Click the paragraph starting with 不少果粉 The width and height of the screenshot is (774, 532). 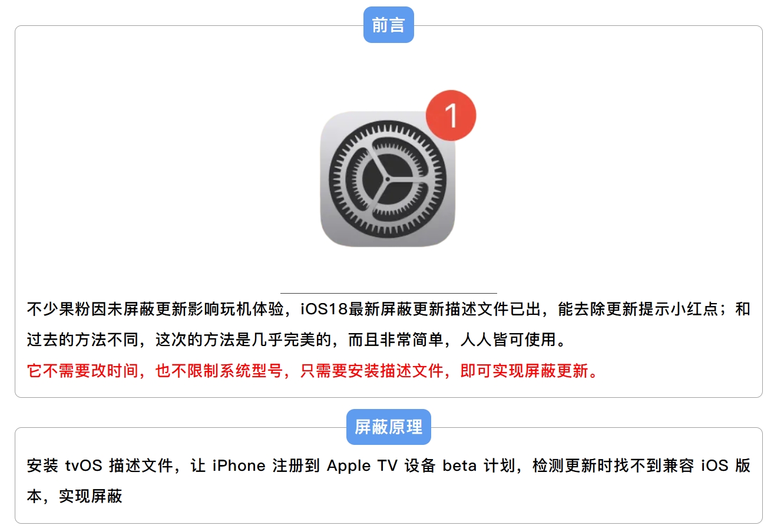pos(389,324)
